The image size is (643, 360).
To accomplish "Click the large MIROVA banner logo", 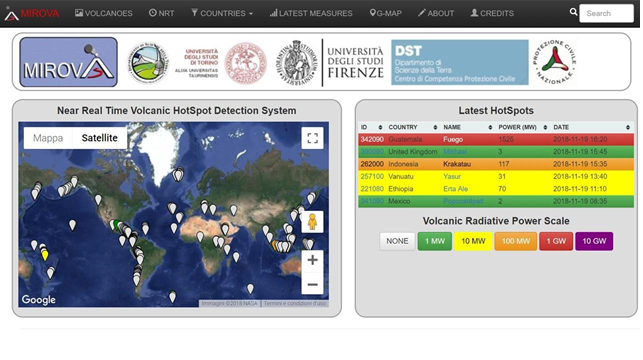I will (x=68, y=62).
